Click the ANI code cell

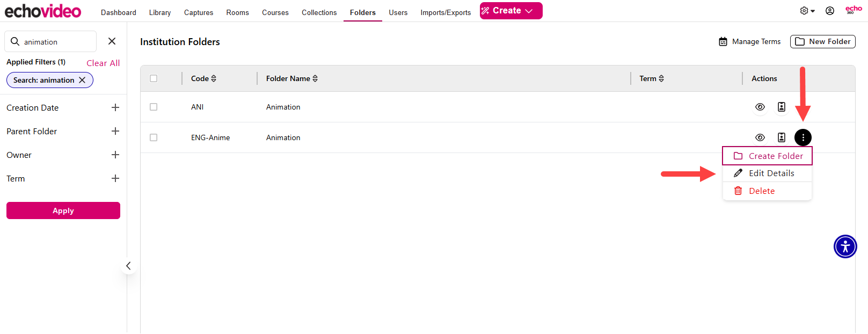click(x=198, y=107)
